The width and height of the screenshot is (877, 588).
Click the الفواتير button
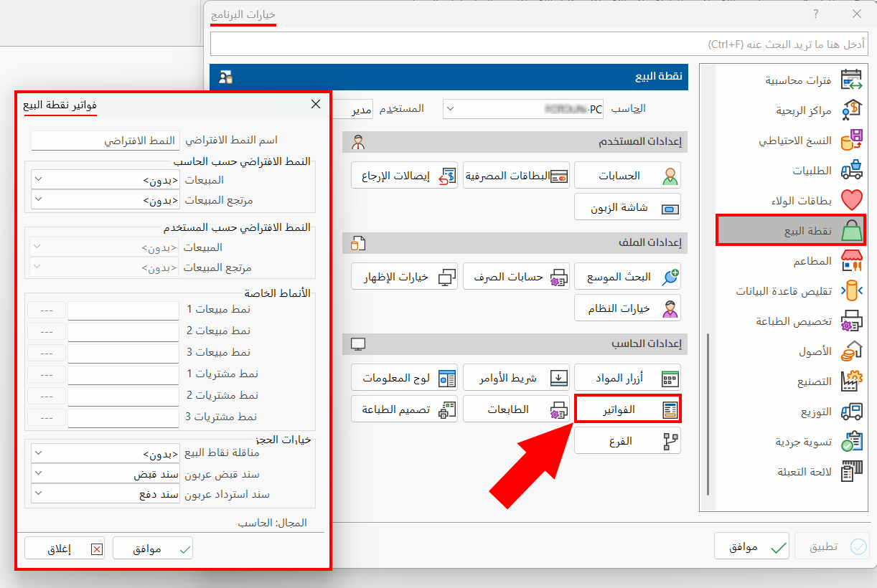(627, 409)
